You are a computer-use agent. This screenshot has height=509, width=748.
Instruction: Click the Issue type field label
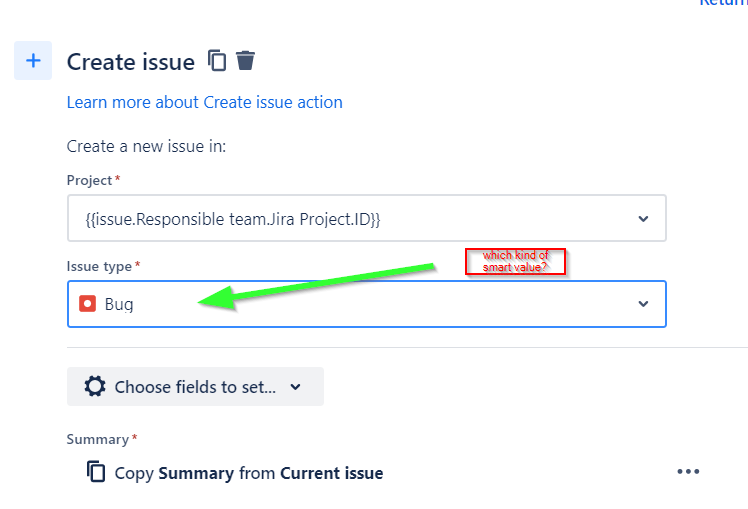pos(99,266)
